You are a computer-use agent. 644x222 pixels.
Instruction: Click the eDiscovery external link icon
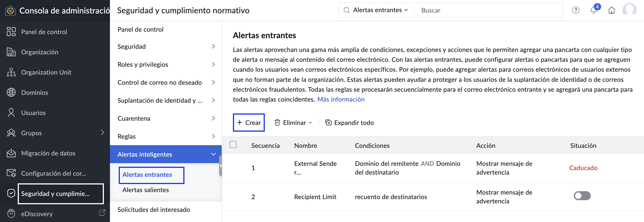[x=102, y=213]
